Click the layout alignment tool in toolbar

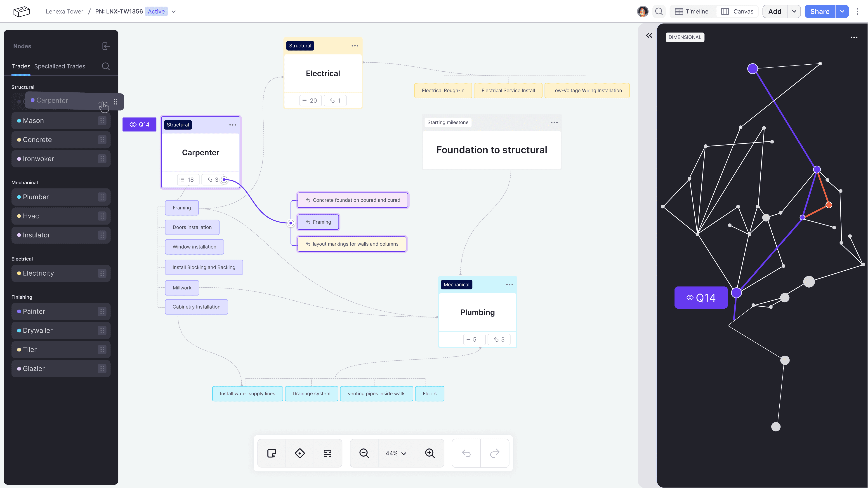click(x=328, y=453)
